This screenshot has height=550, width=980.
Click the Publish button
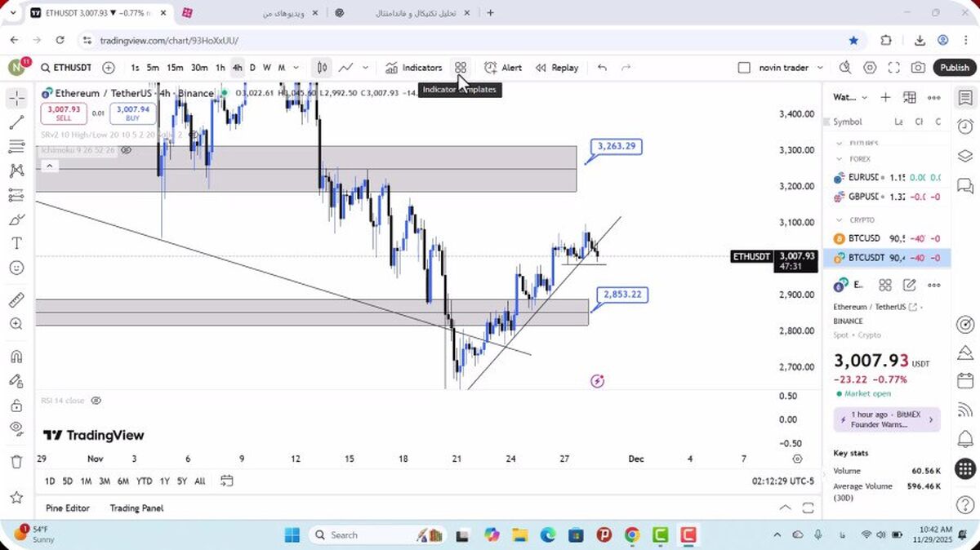tap(954, 68)
